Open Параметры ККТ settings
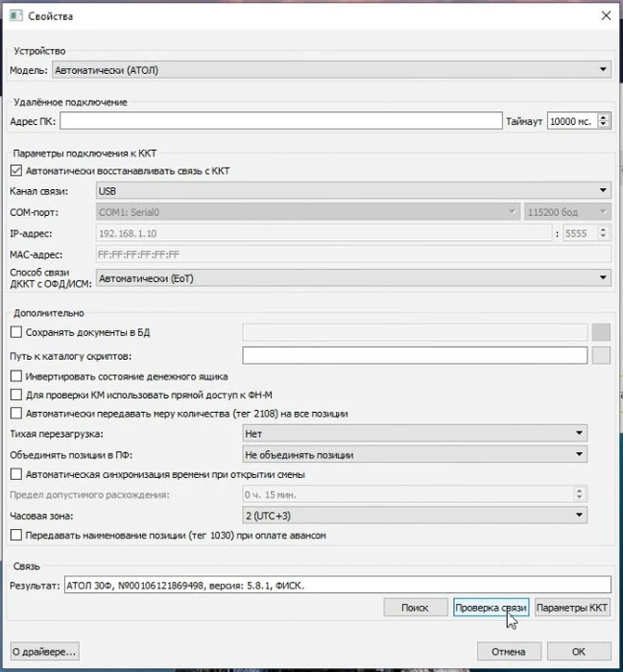 pyautogui.click(x=572, y=609)
